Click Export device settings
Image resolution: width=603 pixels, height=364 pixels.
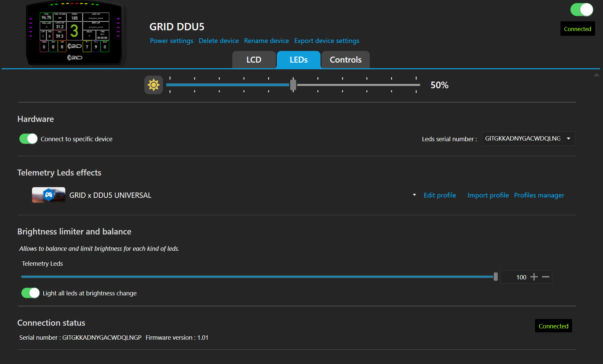click(326, 41)
